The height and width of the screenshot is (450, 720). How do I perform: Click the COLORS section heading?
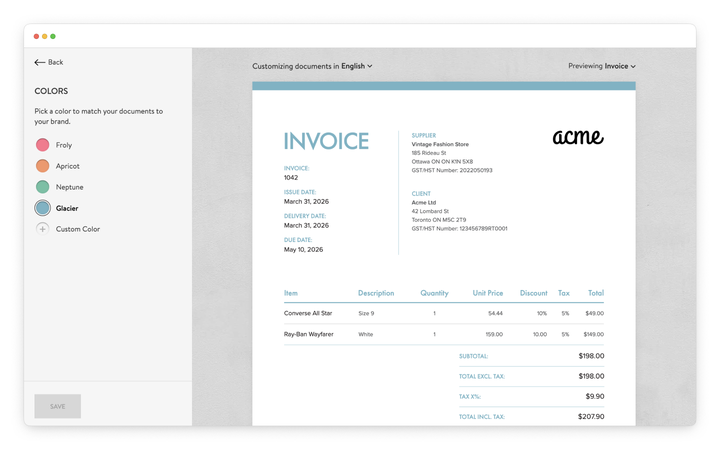[x=51, y=91]
